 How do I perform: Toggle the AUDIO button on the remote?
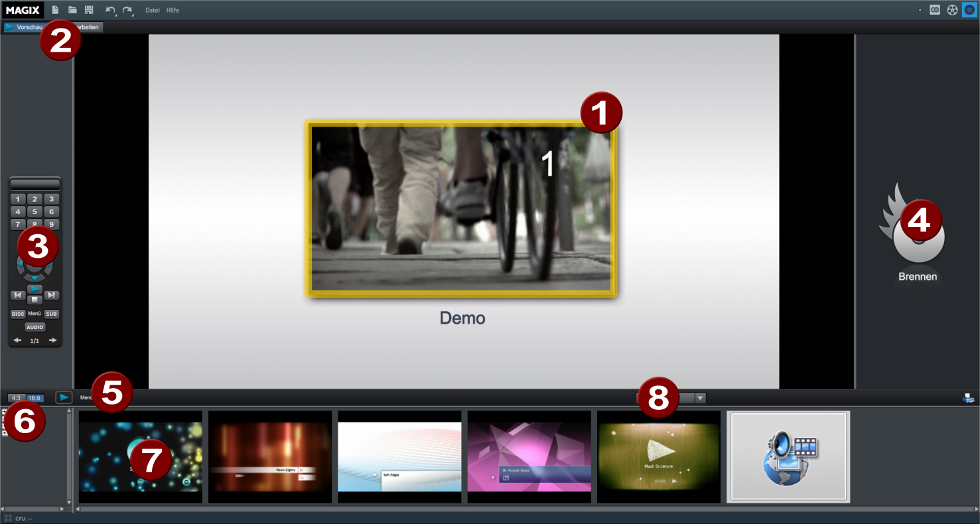(35, 327)
